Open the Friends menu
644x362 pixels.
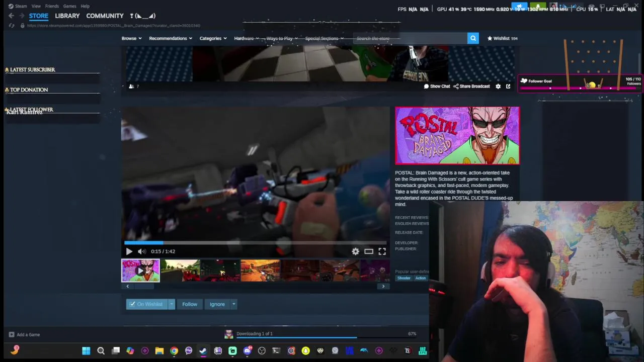(52, 6)
